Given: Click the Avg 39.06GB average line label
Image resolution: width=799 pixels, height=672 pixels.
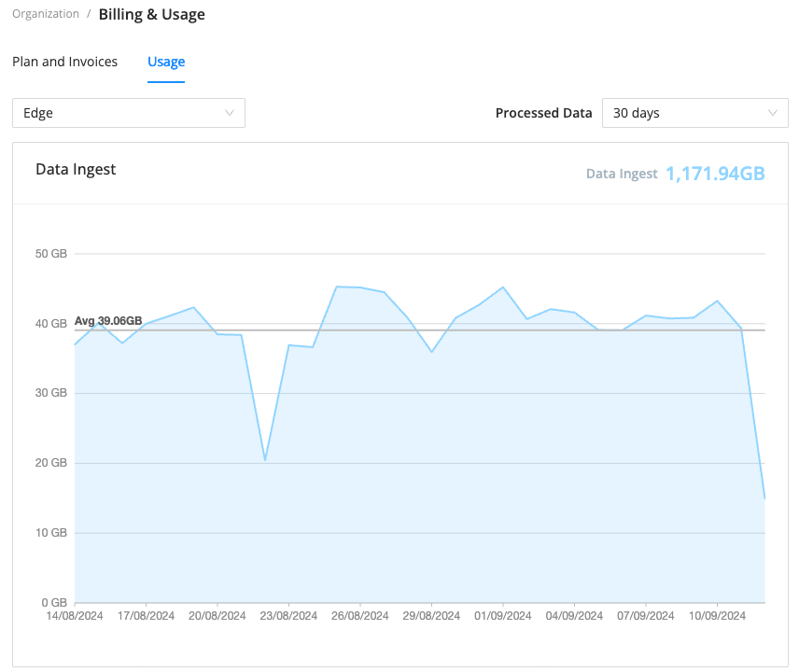Looking at the screenshot, I should point(108,320).
